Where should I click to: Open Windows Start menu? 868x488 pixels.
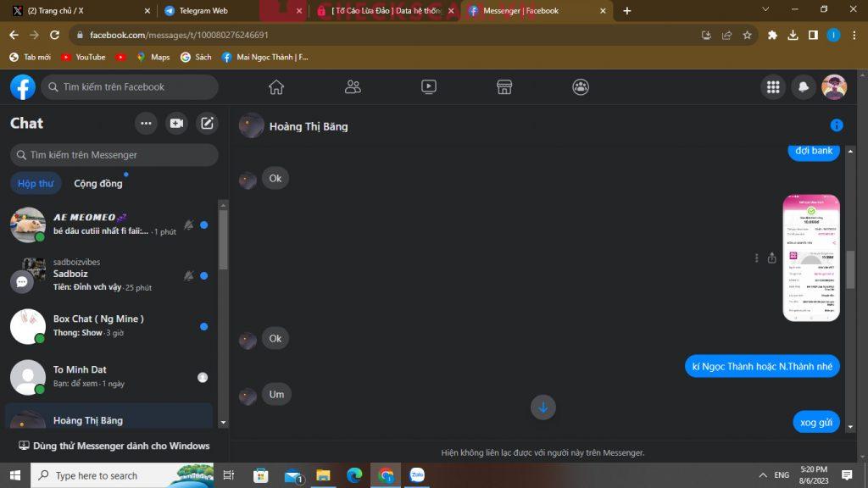point(15,475)
